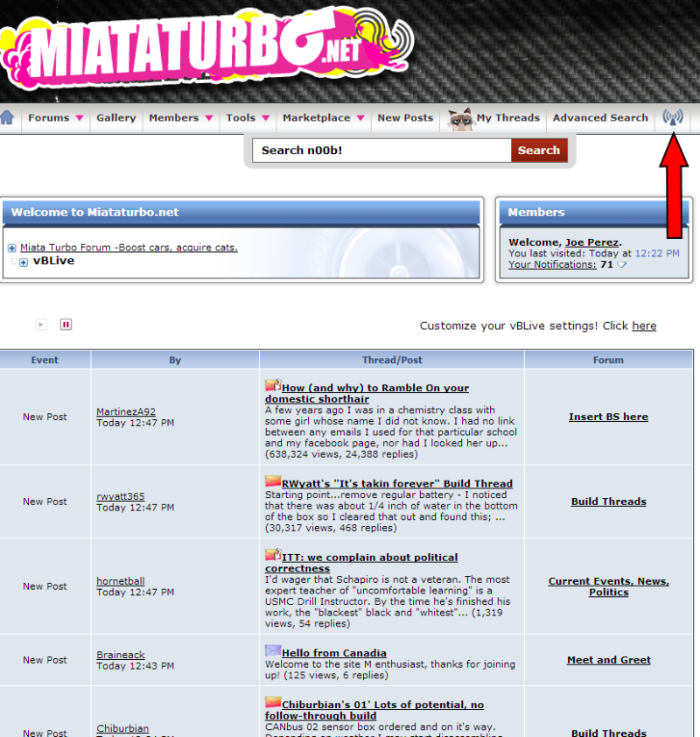Image resolution: width=700 pixels, height=737 pixels.
Task: Click the Event column header
Action: pyautogui.click(x=45, y=360)
